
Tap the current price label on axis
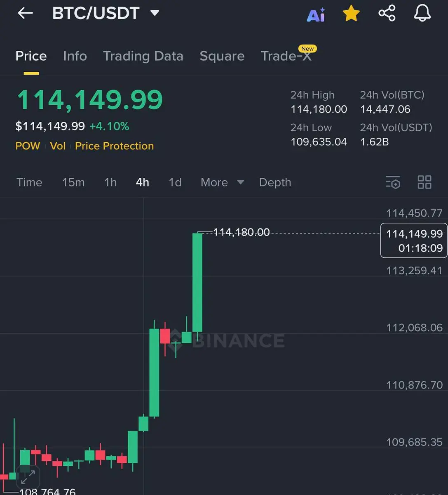coord(414,240)
